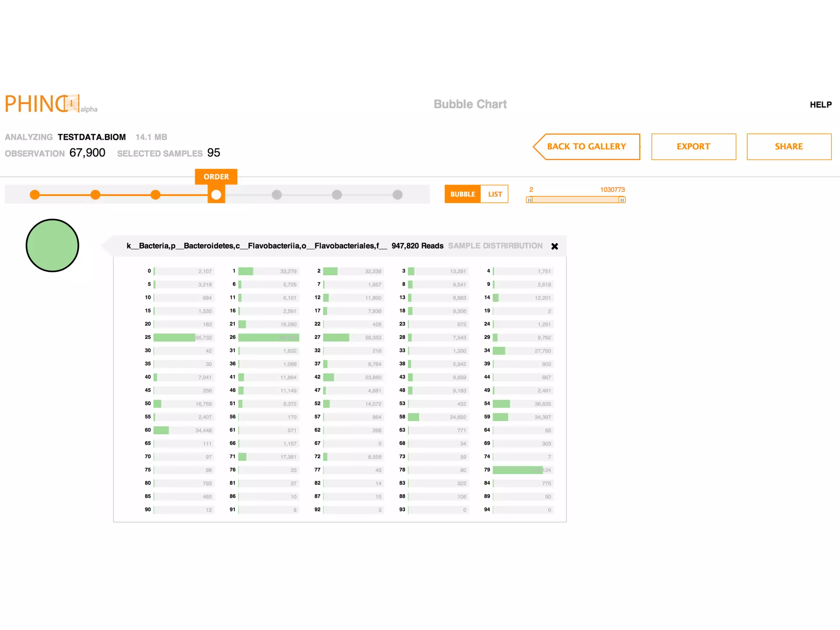Select the last gray level dot

click(x=397, y=195)
